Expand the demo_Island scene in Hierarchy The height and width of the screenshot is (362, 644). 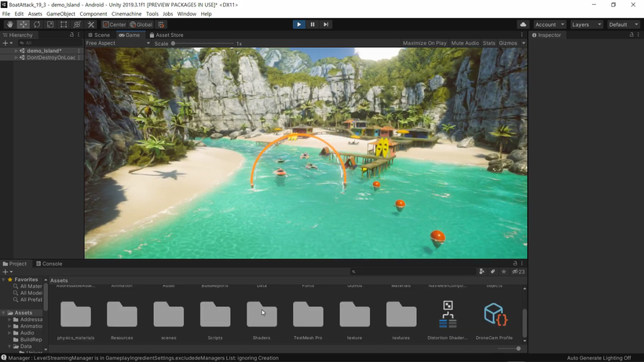tap(16, 51)
